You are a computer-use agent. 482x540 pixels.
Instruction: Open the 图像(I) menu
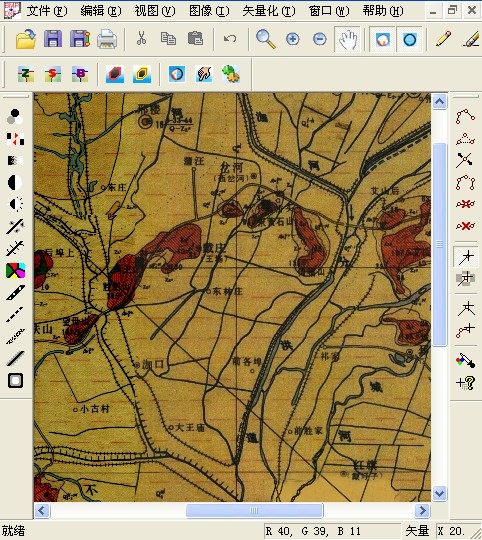click(209, 11)
